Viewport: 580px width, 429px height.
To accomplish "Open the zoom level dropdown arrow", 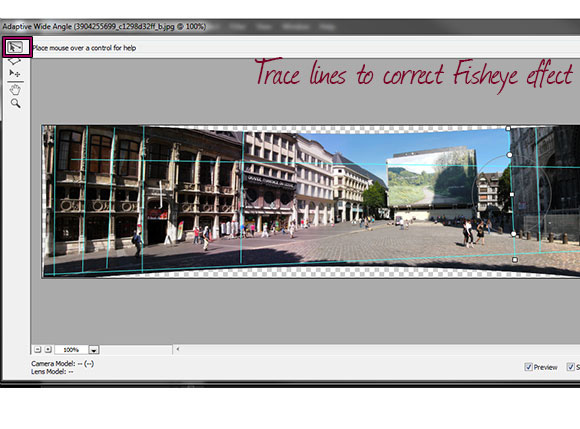I will (x=94, y=349).
